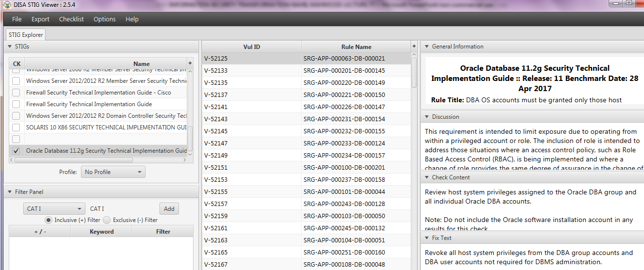Select vulnerability row V-52141

(306, 107)
